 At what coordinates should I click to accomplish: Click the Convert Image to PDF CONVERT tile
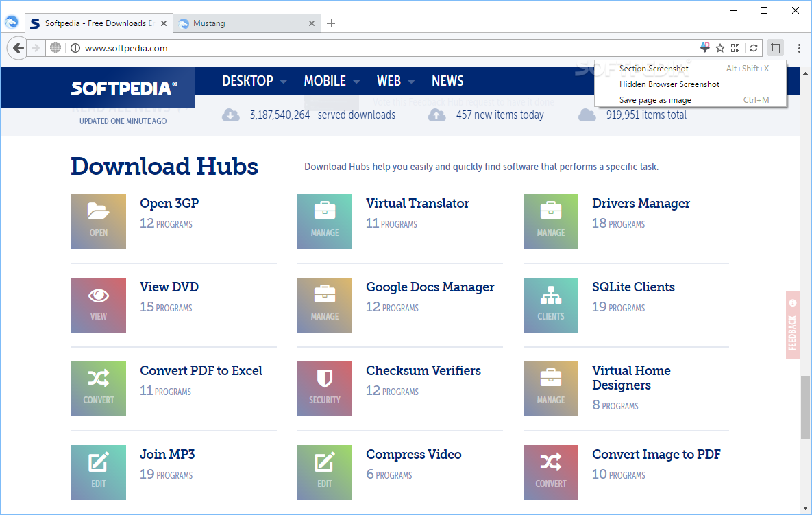coord(550,472)
